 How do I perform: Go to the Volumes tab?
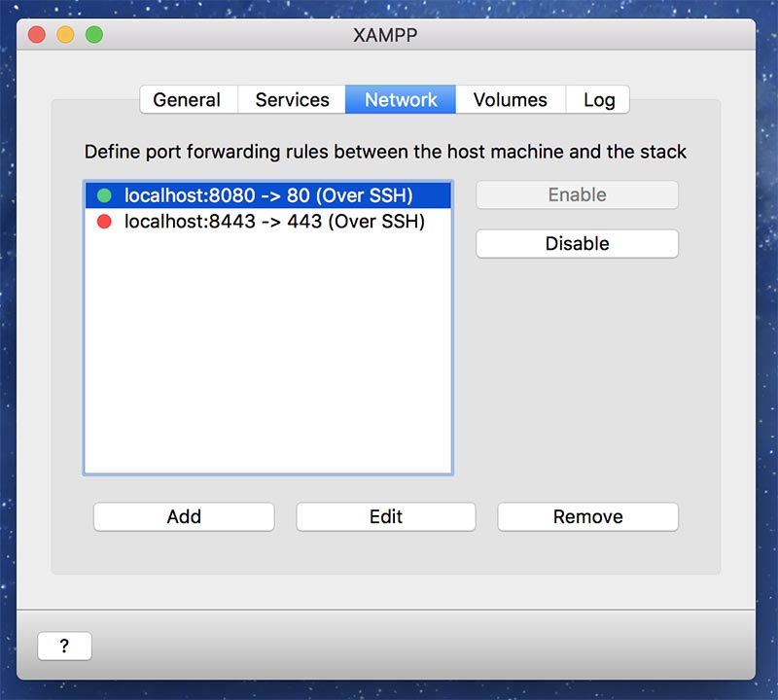(x=510, y=100)
